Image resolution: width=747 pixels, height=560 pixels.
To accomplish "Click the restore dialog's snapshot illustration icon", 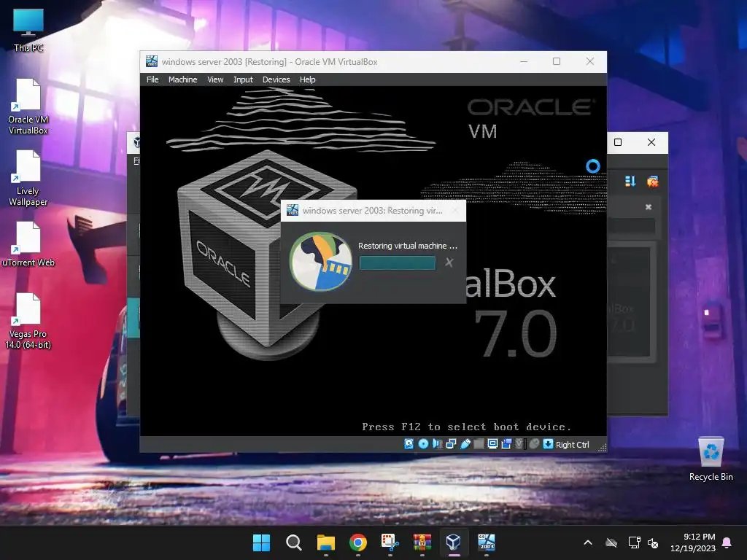I will click(321, 262).
